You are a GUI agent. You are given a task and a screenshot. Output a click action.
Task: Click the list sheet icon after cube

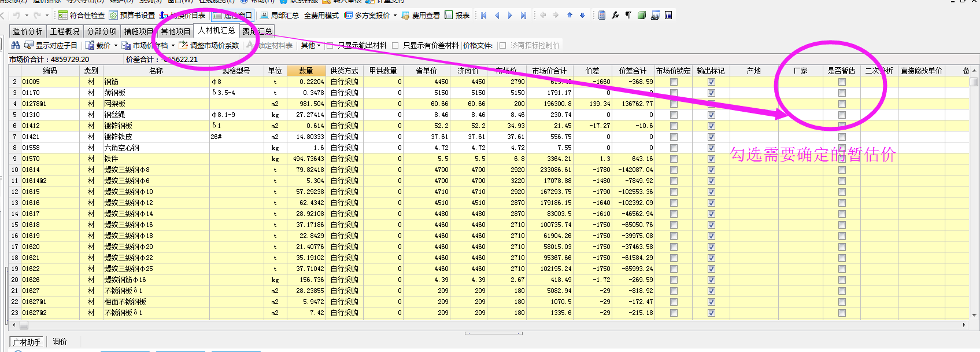pyautogui.click(x=668, y=15)
